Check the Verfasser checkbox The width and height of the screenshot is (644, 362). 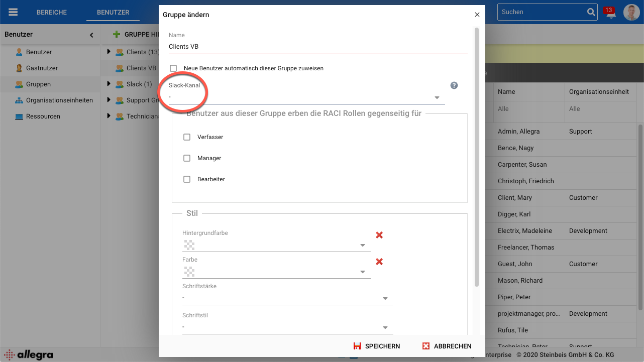[187, 137]
